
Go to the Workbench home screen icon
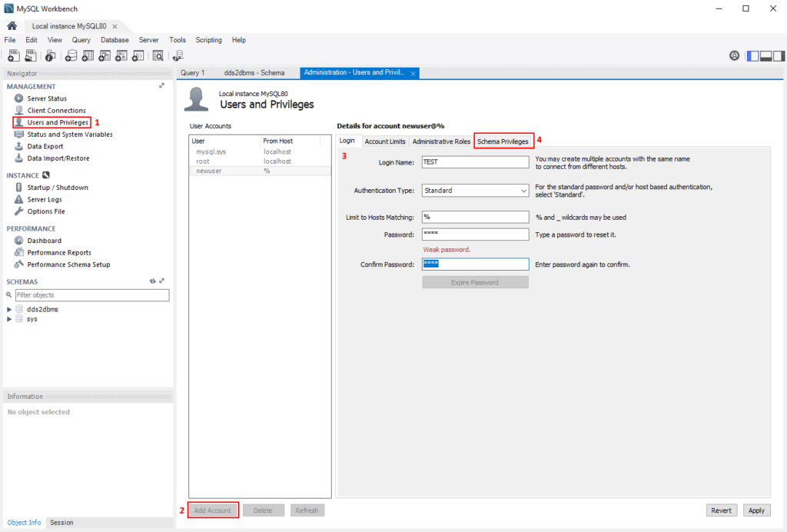point(12,25)
